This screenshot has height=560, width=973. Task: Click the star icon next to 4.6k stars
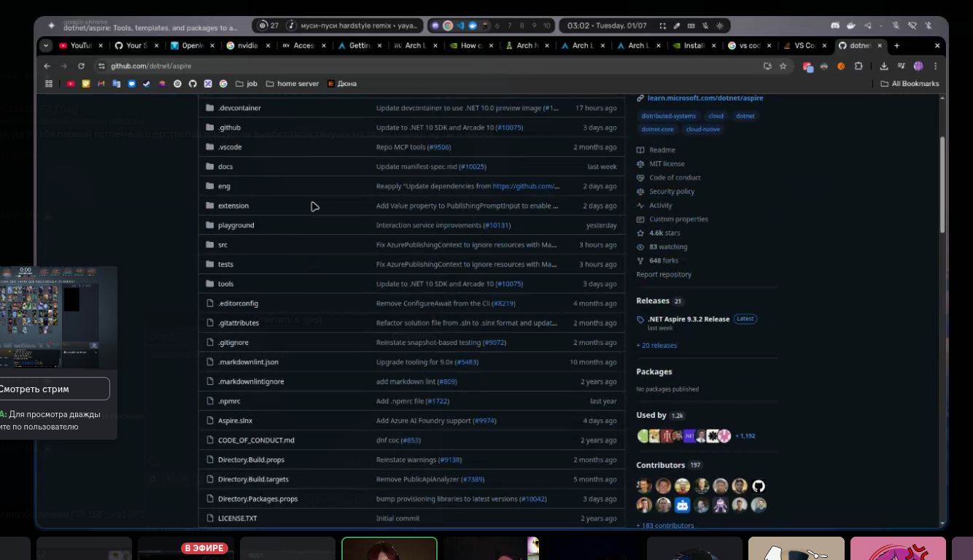coord(640,233)
